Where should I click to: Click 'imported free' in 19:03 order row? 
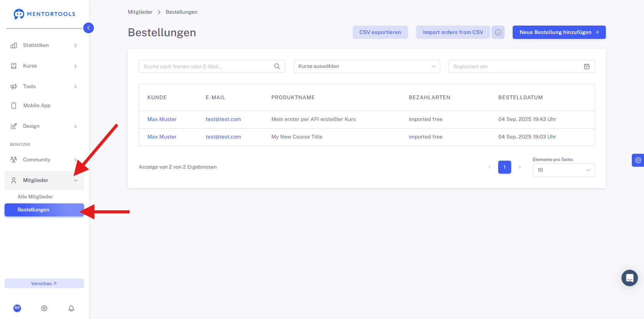(x=426, y=137)
